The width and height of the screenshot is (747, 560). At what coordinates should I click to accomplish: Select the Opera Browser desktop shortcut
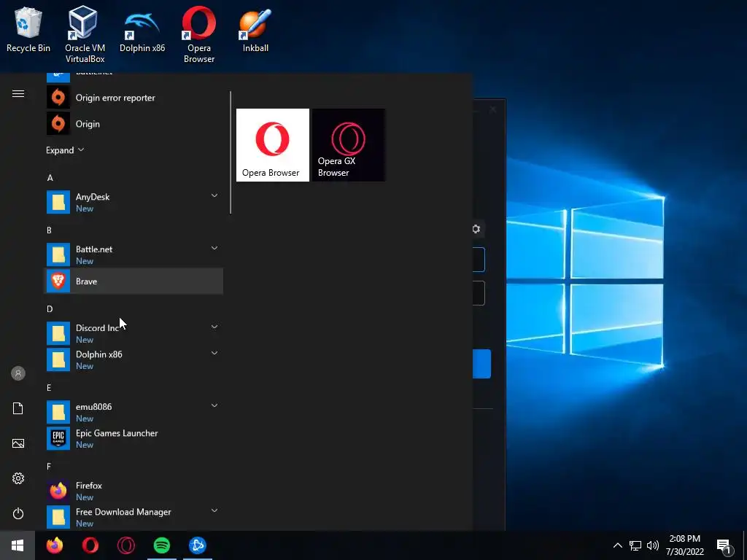pyautogui.click(x=199, y=34)
